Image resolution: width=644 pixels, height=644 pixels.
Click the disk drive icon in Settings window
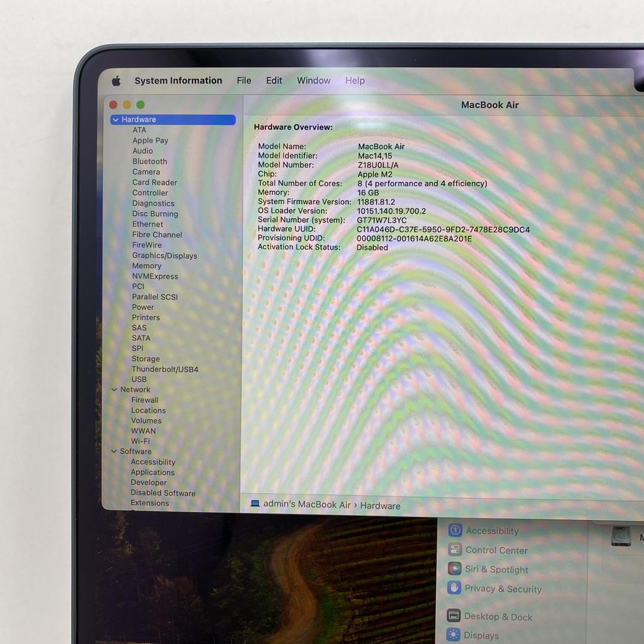click(621, 536)
